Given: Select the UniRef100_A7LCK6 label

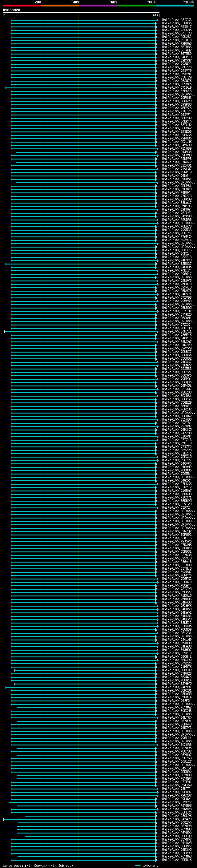Looking at the screenshot, I should point(177,484).
